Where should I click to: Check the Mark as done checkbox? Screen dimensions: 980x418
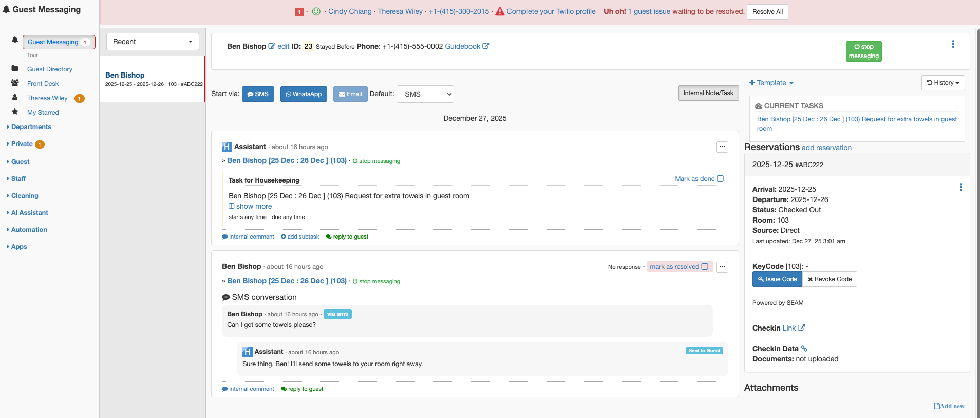pyautogui.click(x=720, y=179)
